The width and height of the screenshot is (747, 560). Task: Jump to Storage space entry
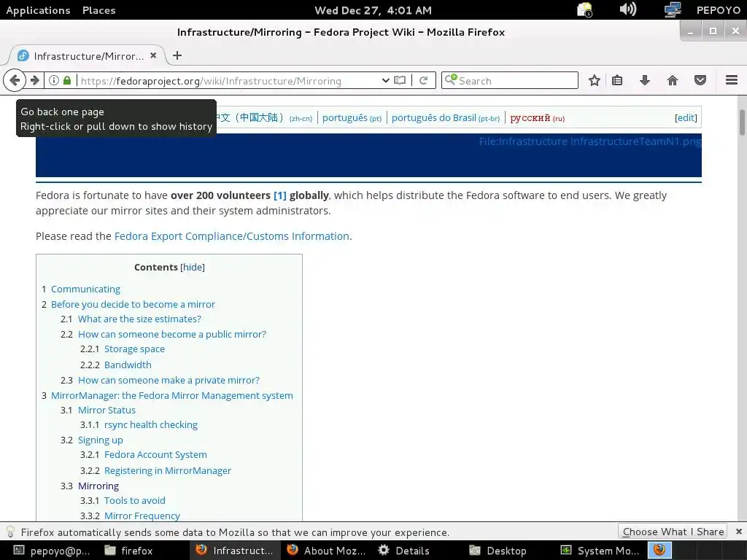pos(134,349)
